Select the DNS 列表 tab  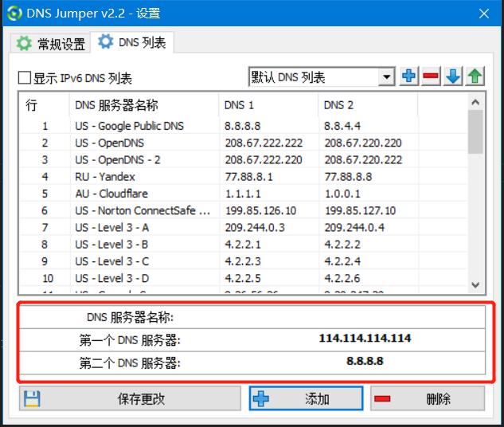point(132,43)
